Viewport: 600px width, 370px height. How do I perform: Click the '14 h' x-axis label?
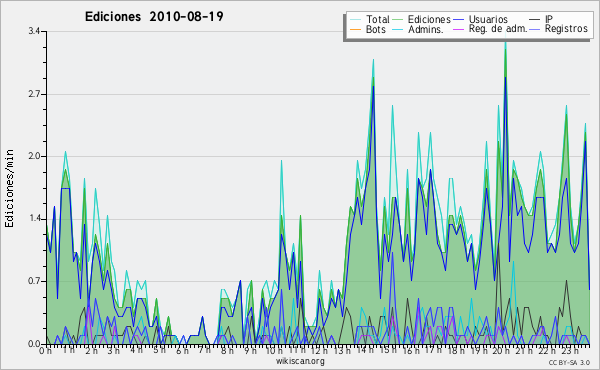365,350
